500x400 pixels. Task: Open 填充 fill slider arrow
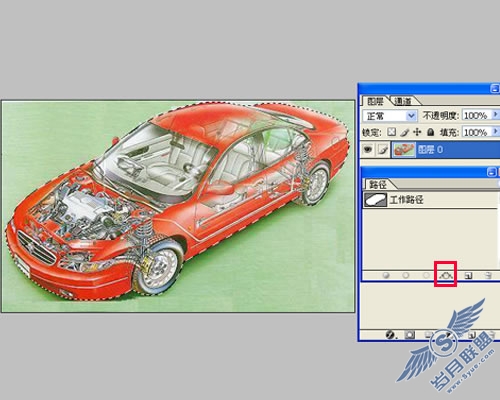coord(495,132)
